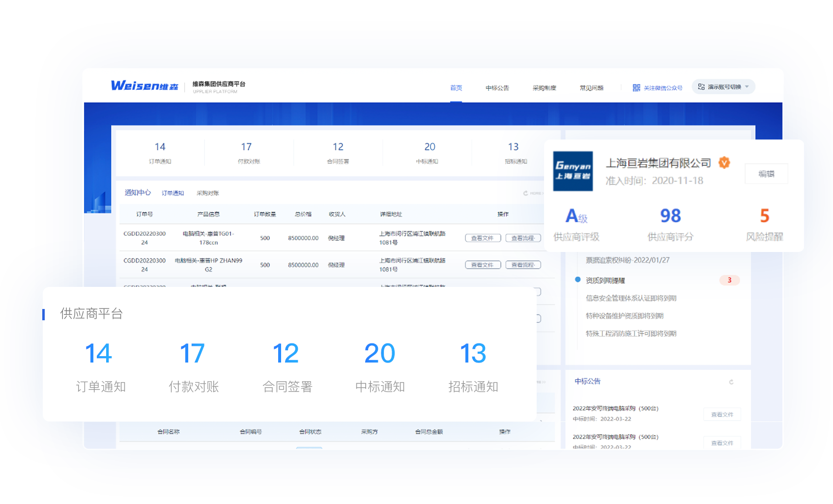Click the blue dot next to 资质到期提醒
The image size is (833, 504).
coord(578,280)
